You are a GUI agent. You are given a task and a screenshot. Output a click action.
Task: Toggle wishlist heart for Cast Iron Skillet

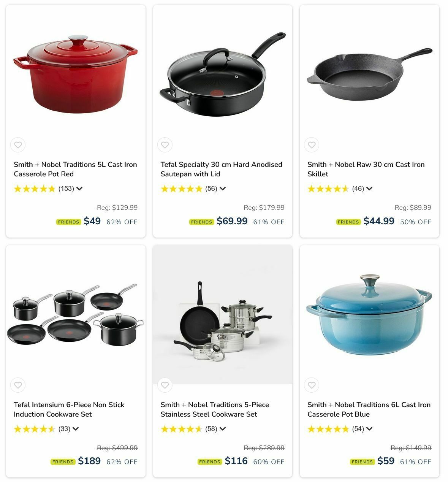point(312,145)
